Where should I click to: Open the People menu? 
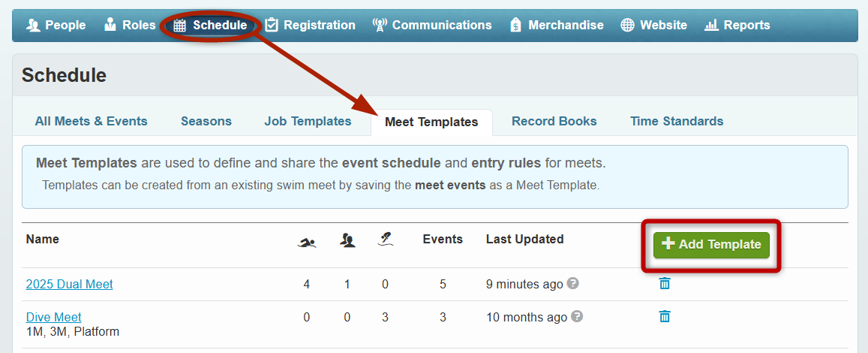pyautogui.click(x=56, y=25)
